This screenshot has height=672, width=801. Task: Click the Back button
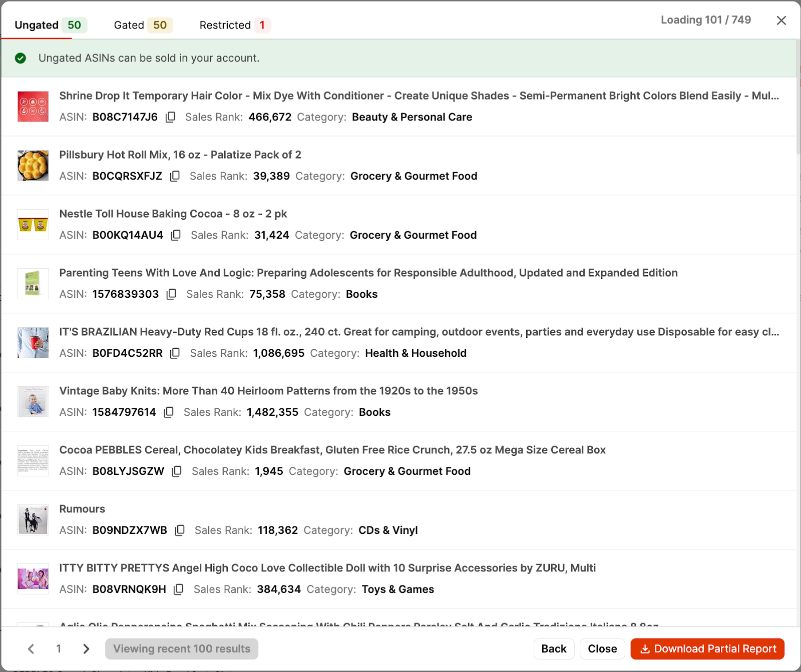coord(554,649)
